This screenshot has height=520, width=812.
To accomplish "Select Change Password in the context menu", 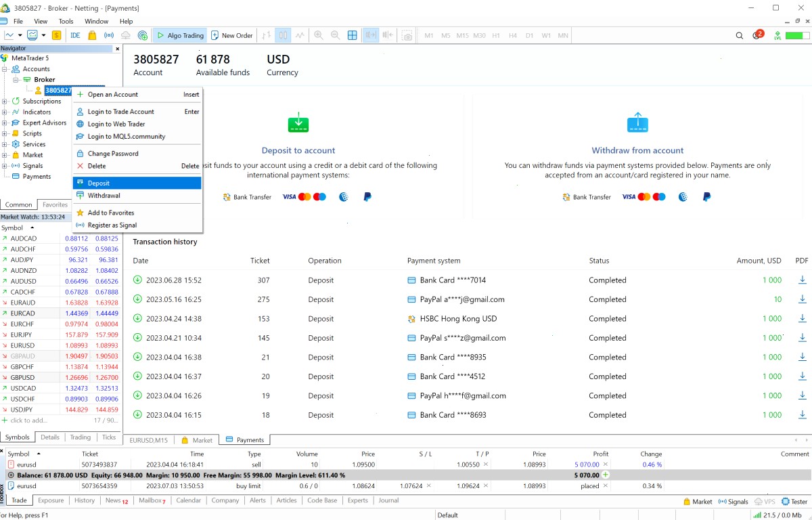I will 137,154.
